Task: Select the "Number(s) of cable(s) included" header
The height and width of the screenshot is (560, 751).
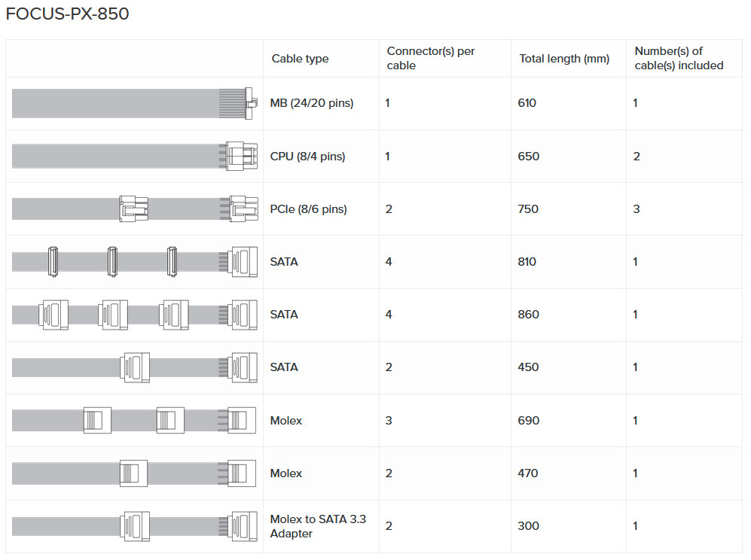Action: pyautogui.click(x=679, y=58)
